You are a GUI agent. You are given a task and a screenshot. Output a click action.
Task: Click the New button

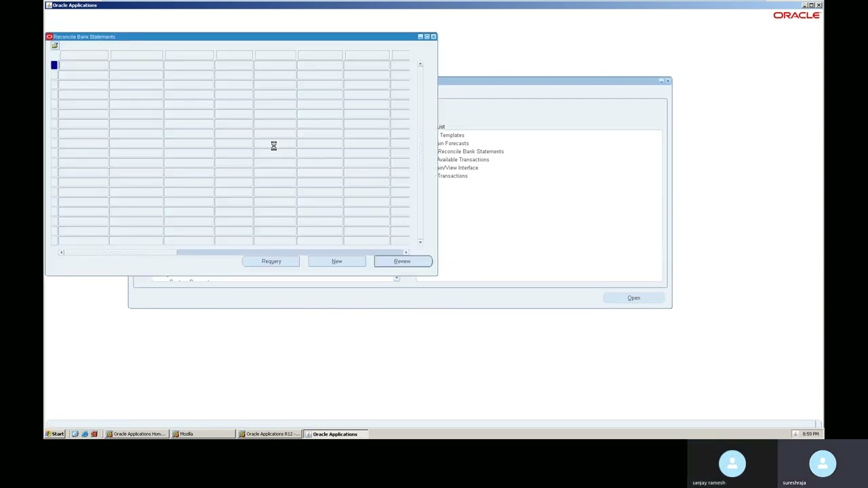(x=337, y=261)
